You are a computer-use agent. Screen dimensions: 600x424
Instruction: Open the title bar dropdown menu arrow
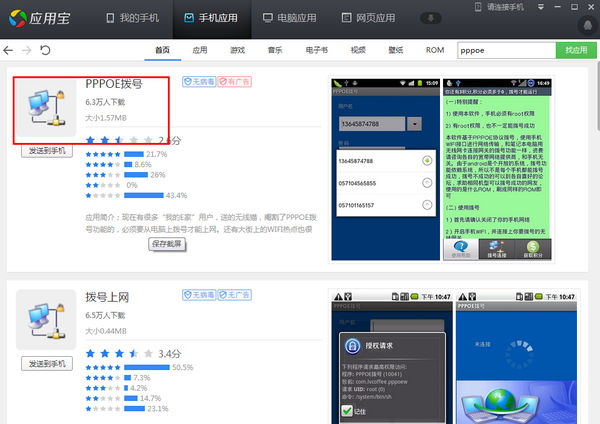[541, 7]
